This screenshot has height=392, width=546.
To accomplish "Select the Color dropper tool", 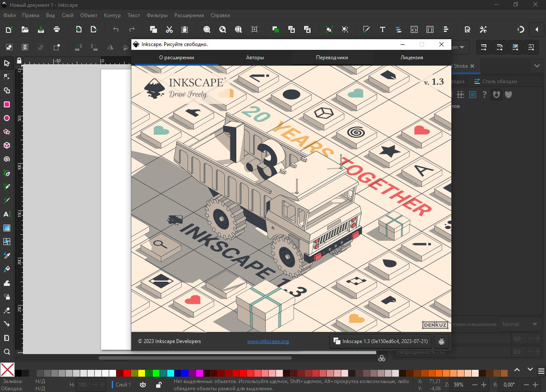I will click(7, 255).
